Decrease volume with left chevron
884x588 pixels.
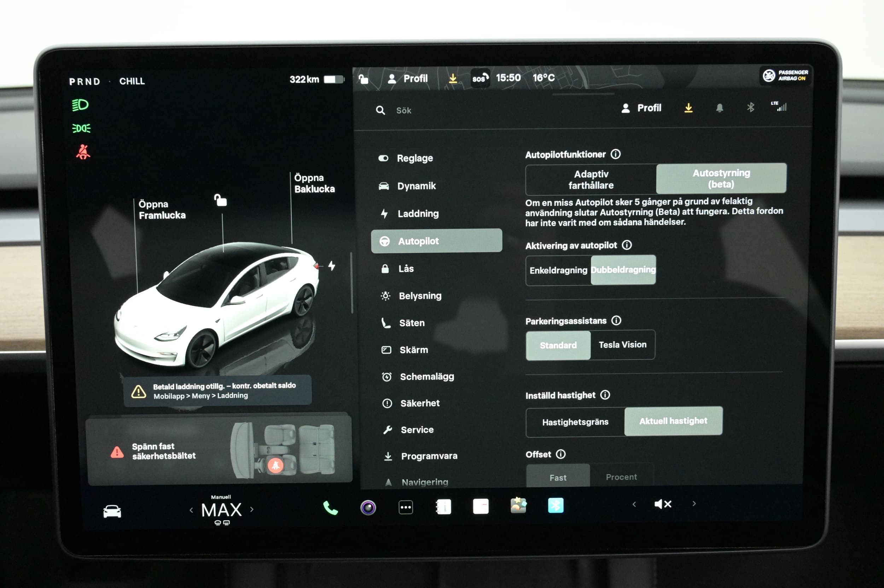pos(634,504)
